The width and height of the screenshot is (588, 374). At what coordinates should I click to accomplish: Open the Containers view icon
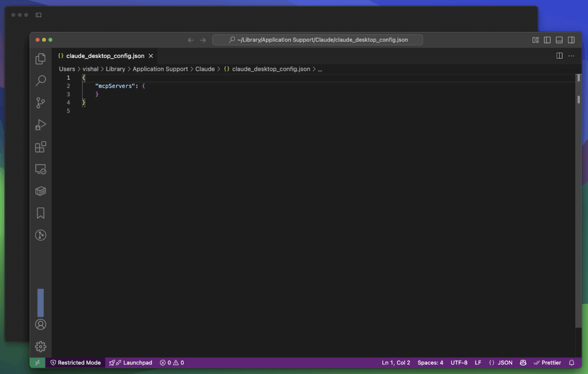(40, 191)
